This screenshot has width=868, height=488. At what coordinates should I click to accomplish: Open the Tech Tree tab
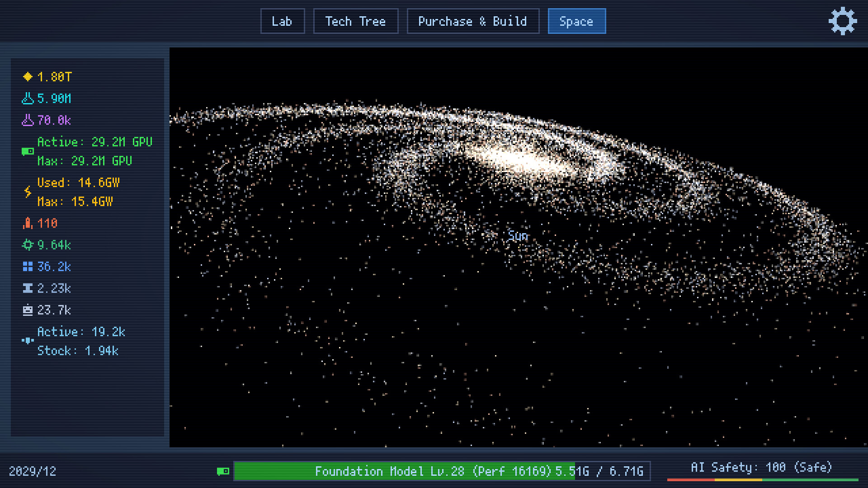click(x=356, y=21)
